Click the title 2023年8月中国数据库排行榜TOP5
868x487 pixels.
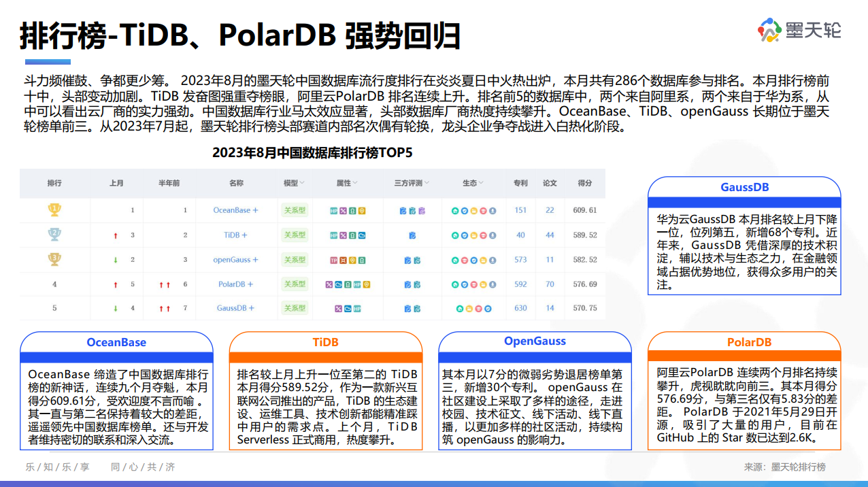[312, 152]
